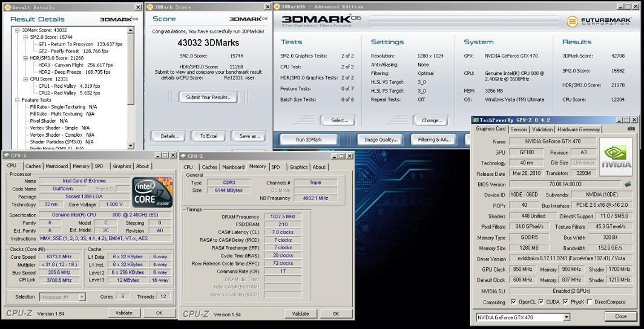
Task: Click Change button under Settings
Action: point(432,120)
